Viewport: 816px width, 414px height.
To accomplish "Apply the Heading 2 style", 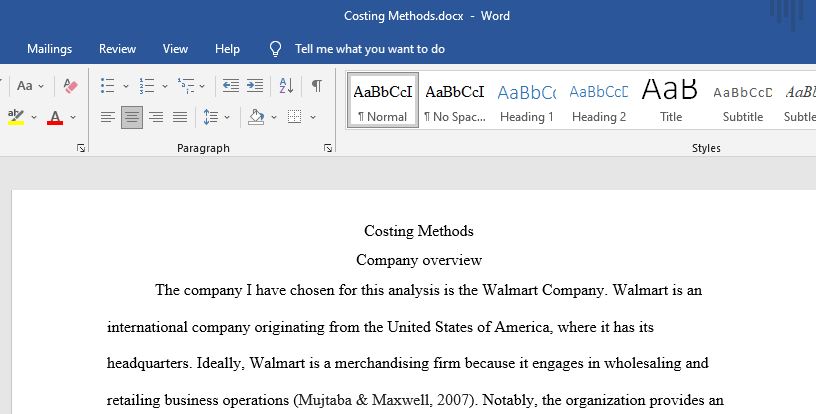I will point(598,100).
